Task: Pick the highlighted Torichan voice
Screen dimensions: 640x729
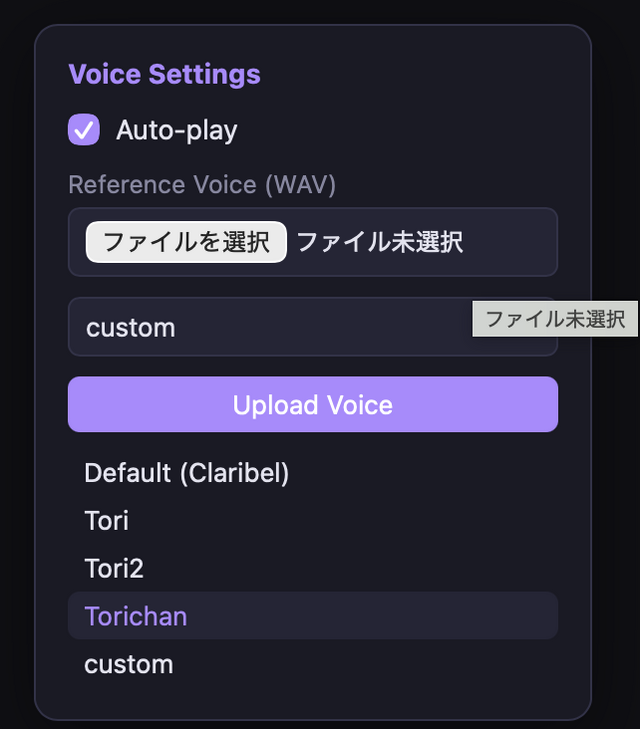Action: click(x=136, y=616)
